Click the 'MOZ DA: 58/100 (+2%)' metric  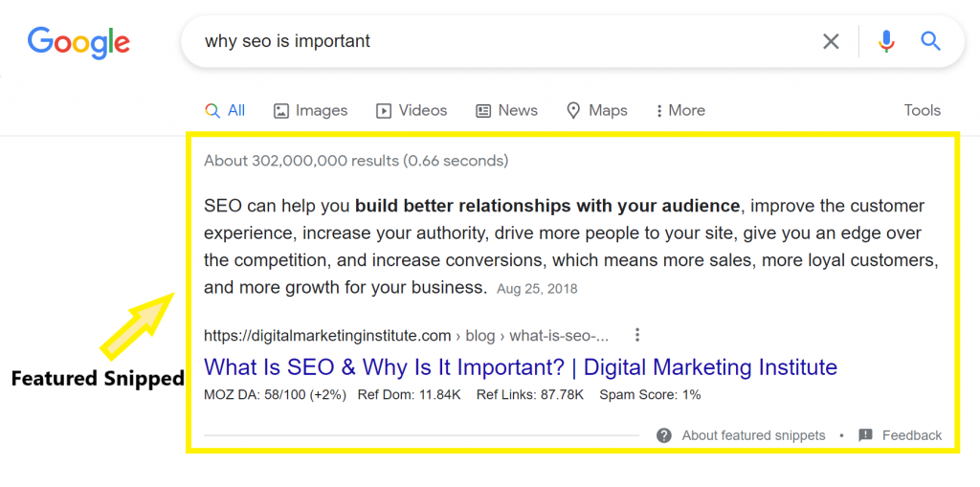275,395
